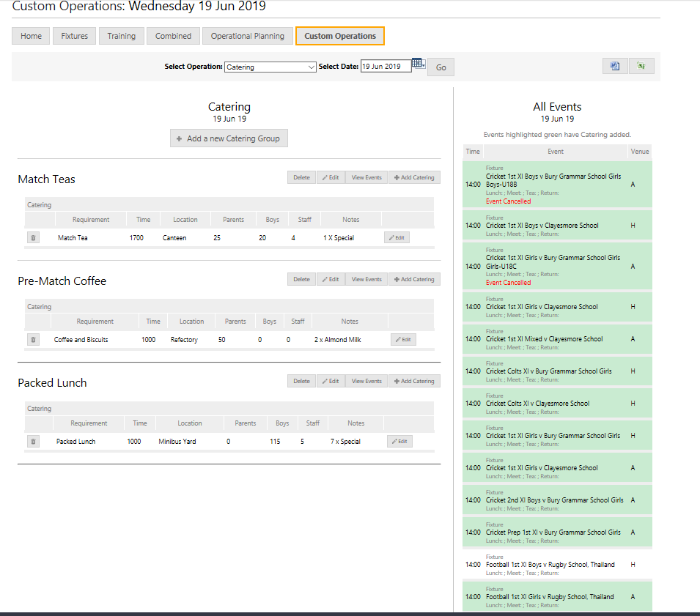
Task: Click the Event column header in All Events
Action: click(556, 152)
